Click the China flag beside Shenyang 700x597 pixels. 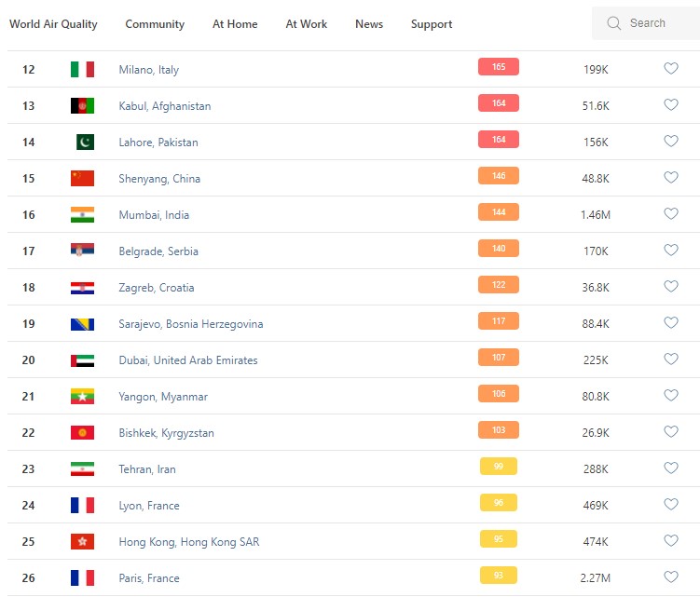tap(82, 178)
